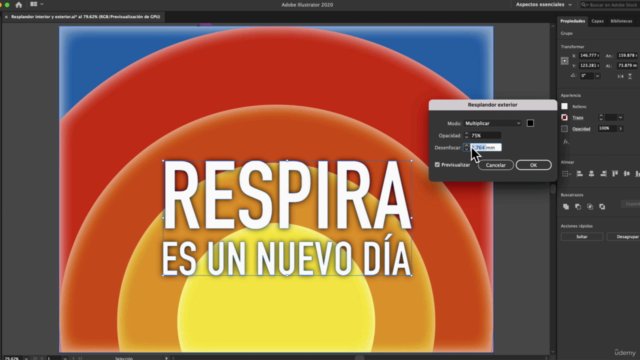Open the artboard number dropdown in status bar

(65, 358)
